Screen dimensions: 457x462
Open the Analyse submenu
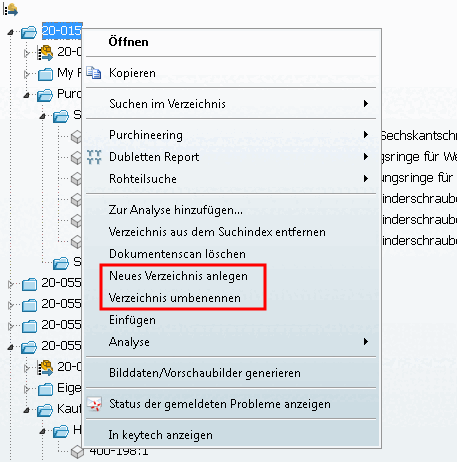(x=129, y=342)
